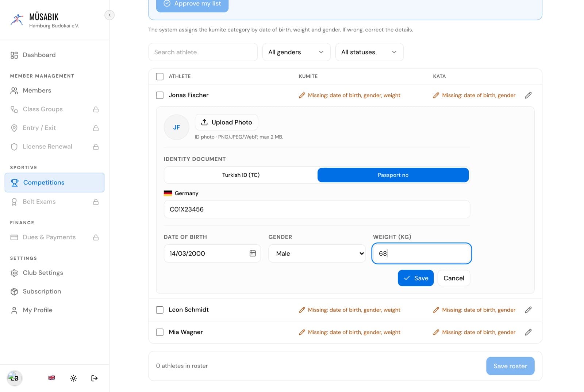Click lock icon next to Entry / Exit

click(x=96, y=128)
